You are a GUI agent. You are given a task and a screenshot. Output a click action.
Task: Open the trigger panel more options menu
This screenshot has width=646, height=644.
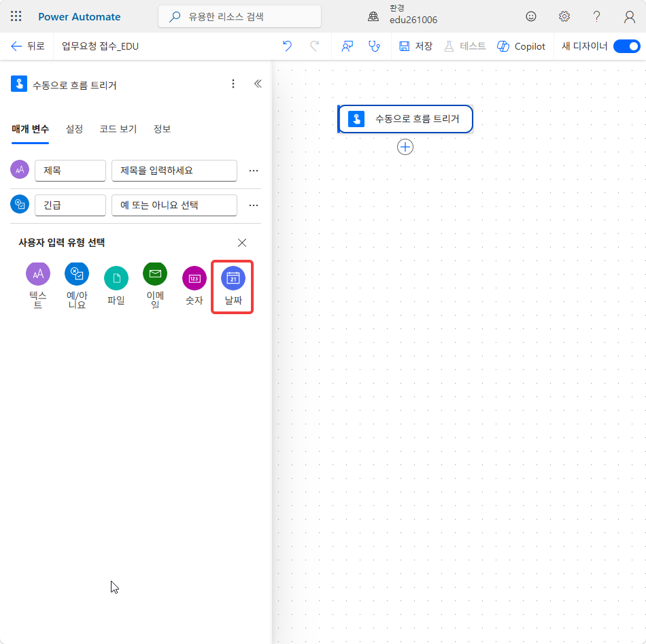point(233,84)
